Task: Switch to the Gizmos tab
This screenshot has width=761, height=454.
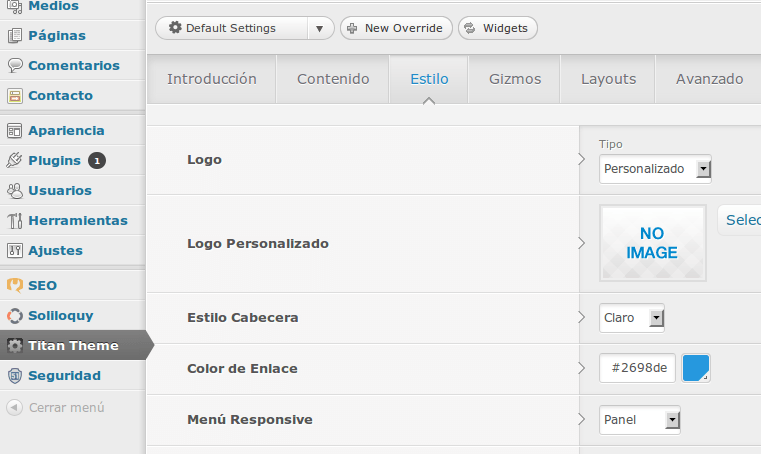Action: click(x=514, y=79)
